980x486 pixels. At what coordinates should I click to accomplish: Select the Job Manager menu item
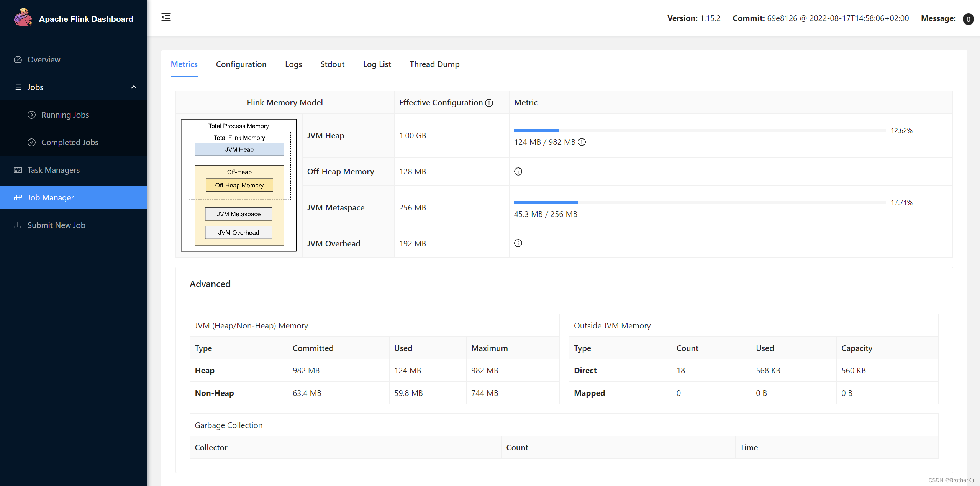51,198
